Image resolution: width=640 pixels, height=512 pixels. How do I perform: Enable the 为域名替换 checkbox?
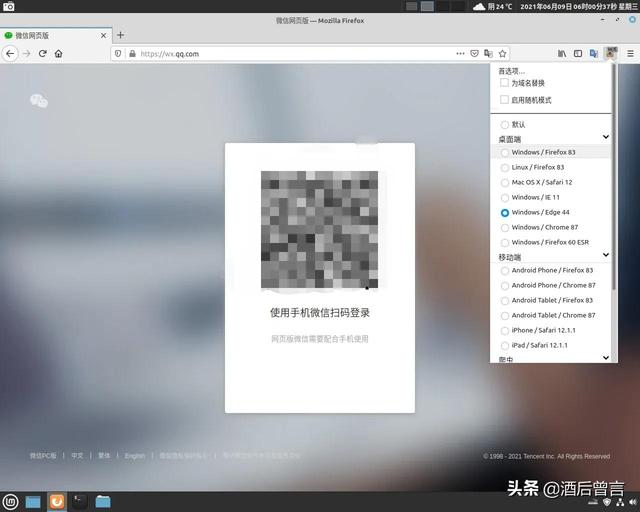click(505, 83)
